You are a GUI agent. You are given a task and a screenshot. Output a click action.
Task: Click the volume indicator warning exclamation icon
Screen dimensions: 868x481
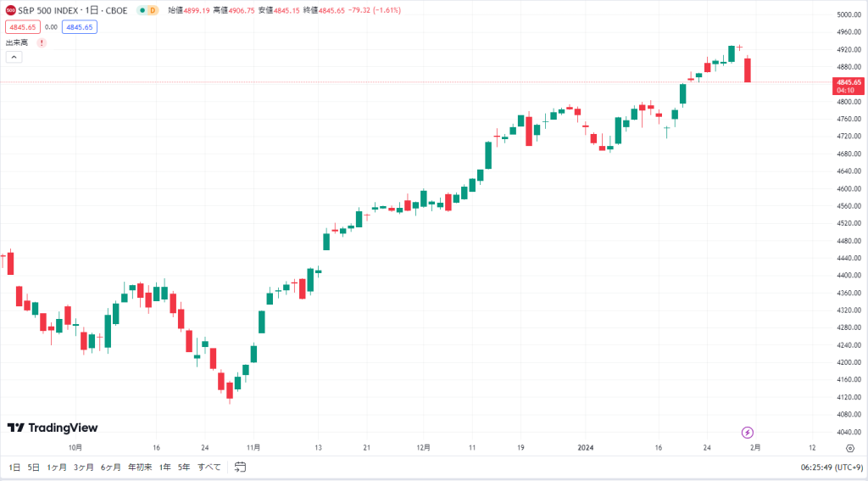[x=42, y=42]
